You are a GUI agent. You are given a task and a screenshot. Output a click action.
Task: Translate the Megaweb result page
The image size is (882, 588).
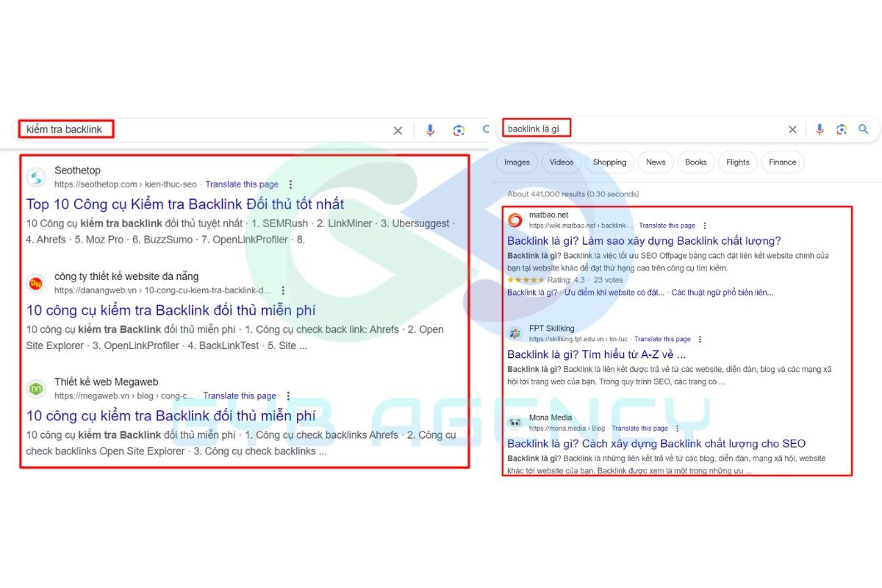click(x=240, y=395)
